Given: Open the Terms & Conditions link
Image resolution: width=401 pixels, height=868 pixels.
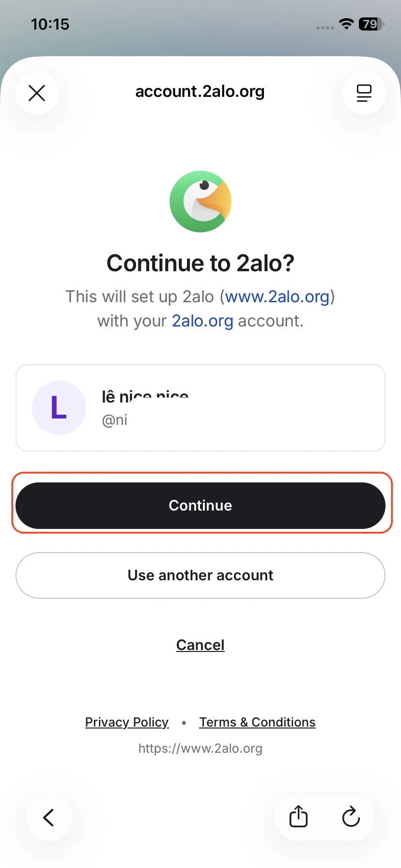Looking at the screenshot, I should click(x=257, y=722).
